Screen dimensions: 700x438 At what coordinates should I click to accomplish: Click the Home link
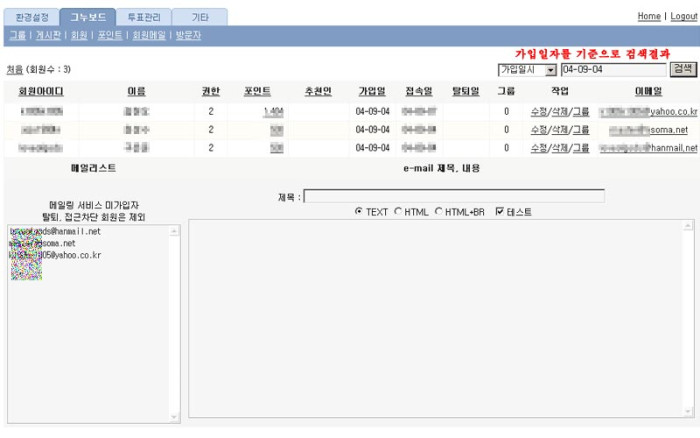point(649,17)
